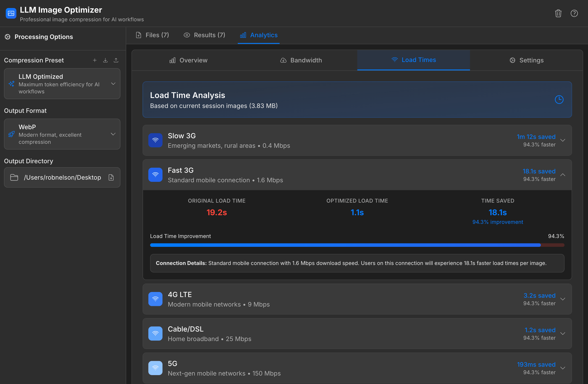This screenshot has width=588, height=384.
Task: Click the '18.1s saved' header value
Action: [x=539, y=171]
